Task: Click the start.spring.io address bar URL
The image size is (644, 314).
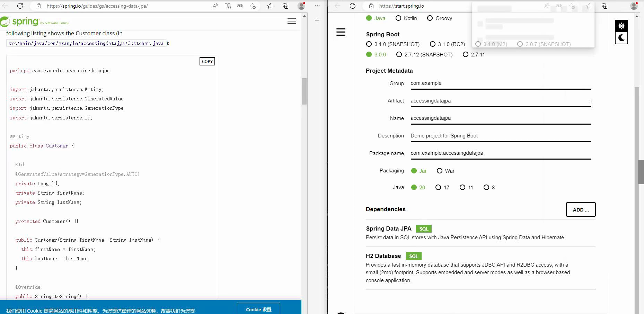Action: point(402,6)
